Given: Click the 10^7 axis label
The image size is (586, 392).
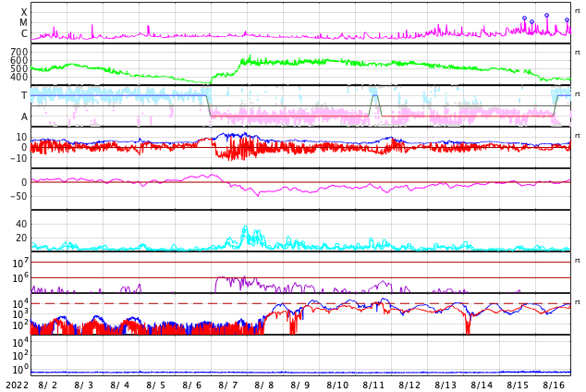Looking at the screenshot, I should click(x=20, y=263).
